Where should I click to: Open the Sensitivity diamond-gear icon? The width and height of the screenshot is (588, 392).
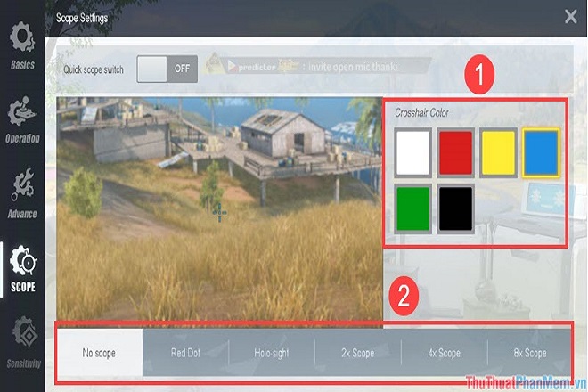pos(25,331)
